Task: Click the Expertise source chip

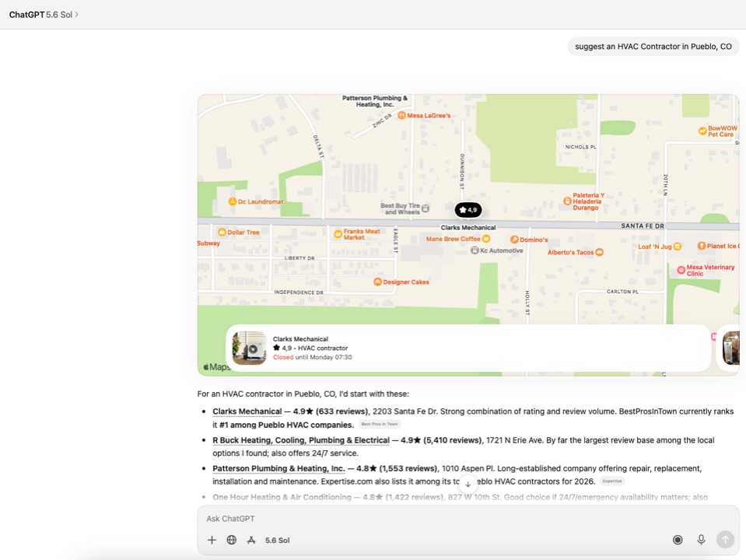Action: click(612, 481)
